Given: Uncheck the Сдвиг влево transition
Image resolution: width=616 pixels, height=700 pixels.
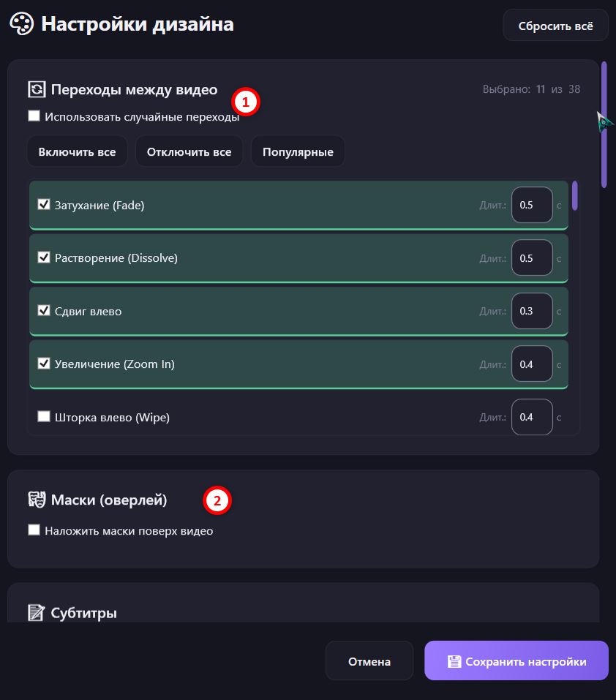Looking at the screenshot, I should (x=44, y=310).
